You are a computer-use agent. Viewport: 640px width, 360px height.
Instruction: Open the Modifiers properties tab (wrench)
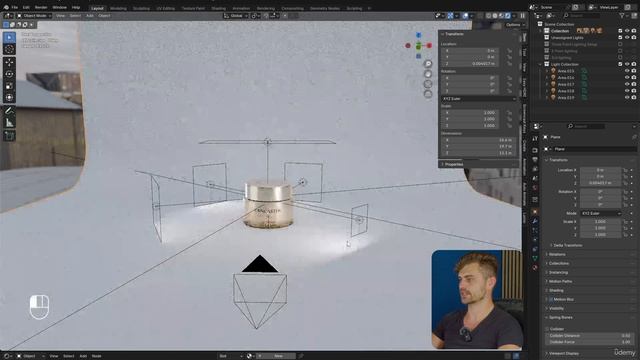tap(535, 221)
